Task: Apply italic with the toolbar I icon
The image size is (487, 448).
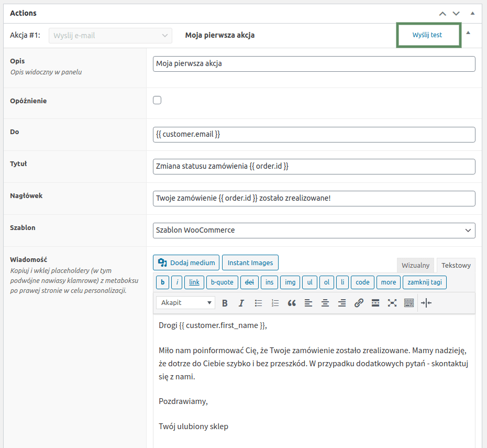Action: click(241, 303)
